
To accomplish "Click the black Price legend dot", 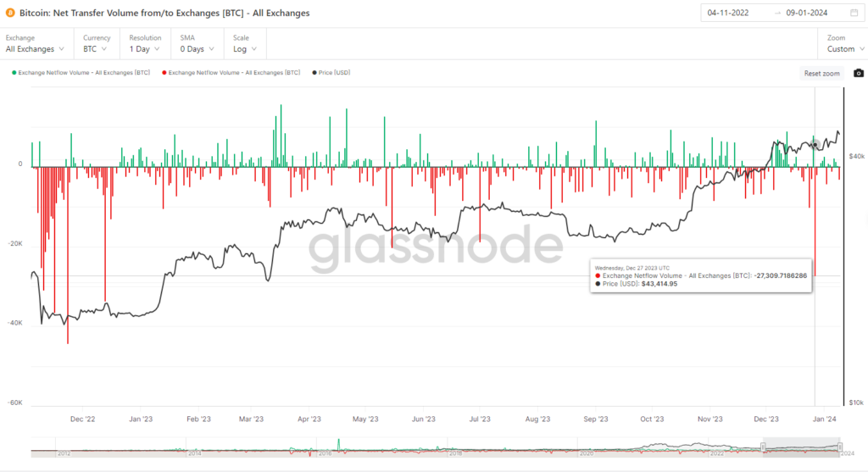I will click(314, 73).
